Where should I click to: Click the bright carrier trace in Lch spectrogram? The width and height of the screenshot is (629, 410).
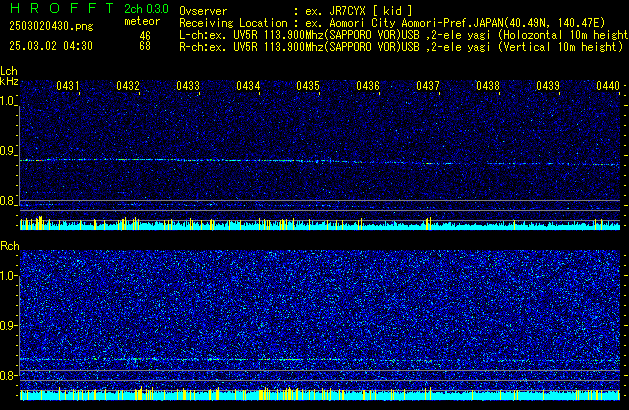point(320,162)
